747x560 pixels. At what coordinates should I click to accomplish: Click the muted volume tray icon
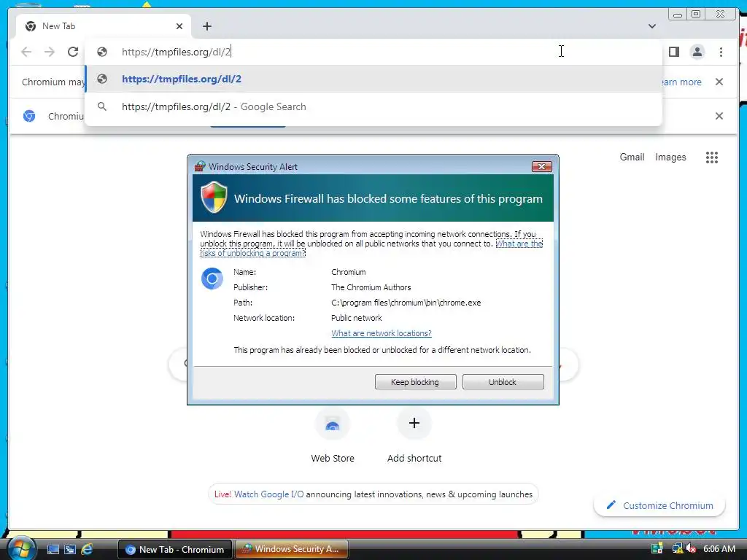[x=690, y=549]
